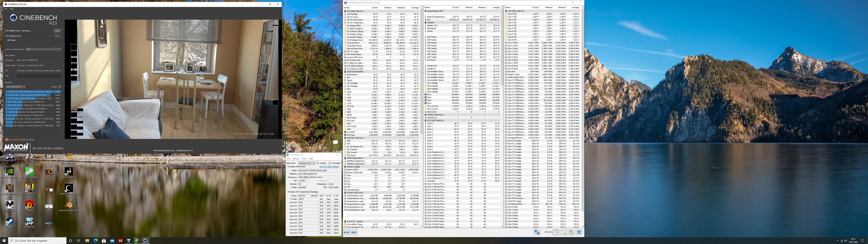
Task: Select Intel Core i7-7700K ranking row
Action: (x=33, y=115)
